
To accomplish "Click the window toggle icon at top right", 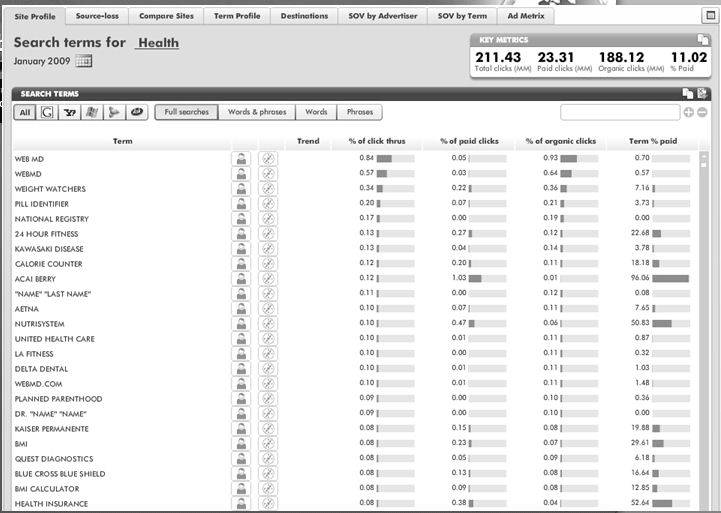I will coord(710,16).
